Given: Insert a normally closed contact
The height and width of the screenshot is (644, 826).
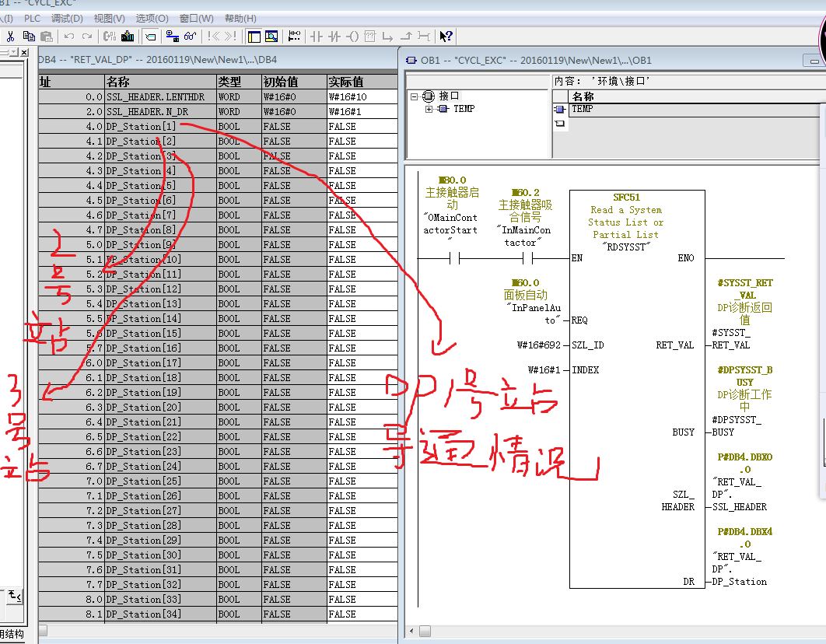Looking at the screenshot, I should [334, 37].
